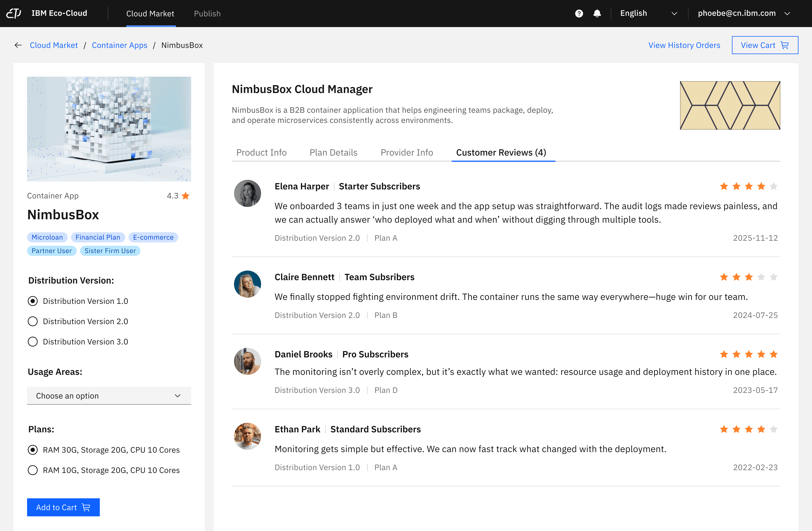
Task: Click the 4.3 rating star icon
Action: tap(186, 196)
